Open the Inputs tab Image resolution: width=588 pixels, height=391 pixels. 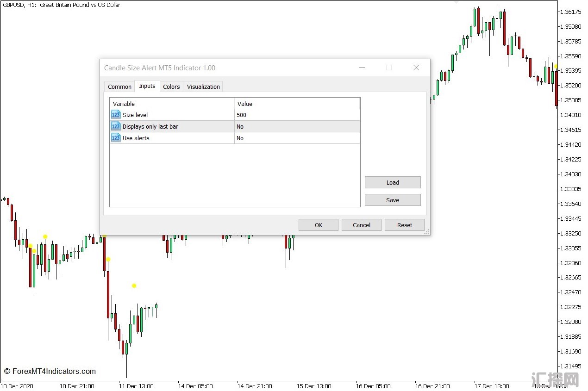(x=147, y=86)
